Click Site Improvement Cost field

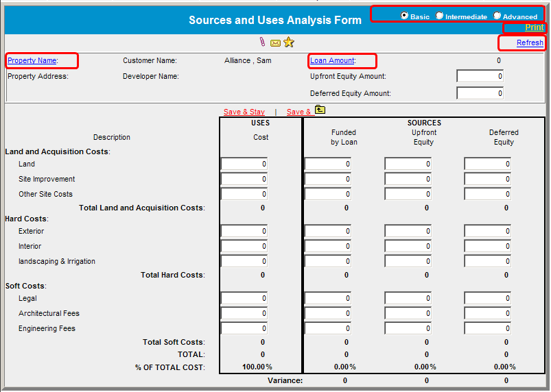[244, 179]
